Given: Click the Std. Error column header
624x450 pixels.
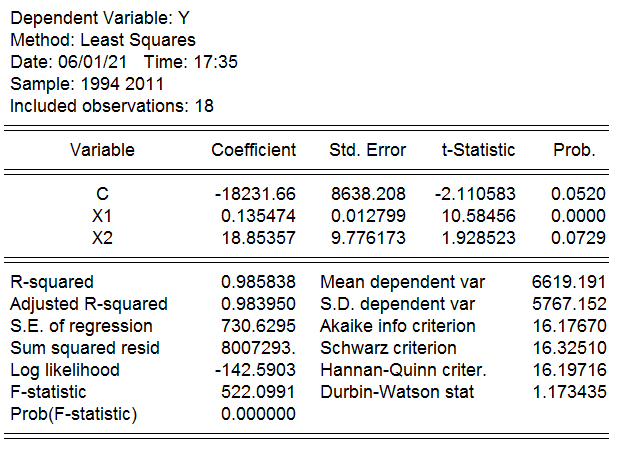Looking at the screenshot, I should (367, 150).
